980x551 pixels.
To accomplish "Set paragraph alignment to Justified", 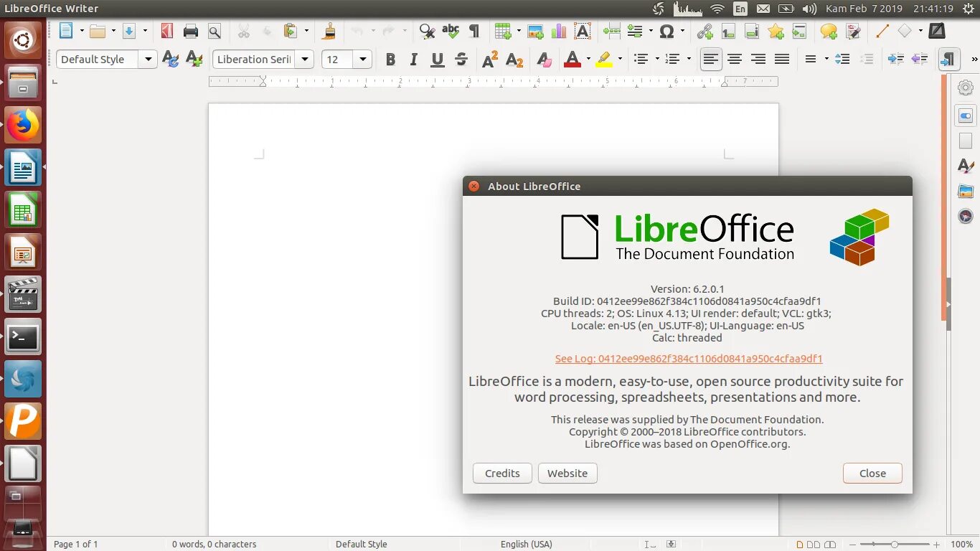I will 782,60.
